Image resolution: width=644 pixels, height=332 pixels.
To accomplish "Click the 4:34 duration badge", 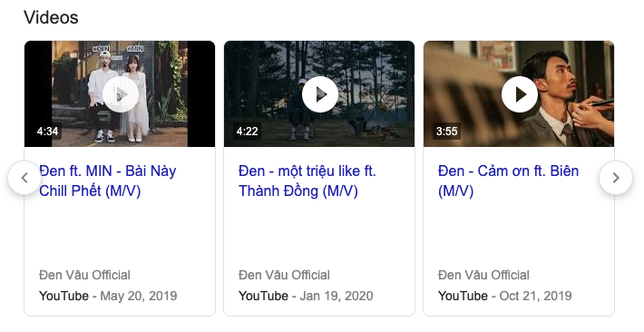I will pyautogui.click(x=47, y=132).
